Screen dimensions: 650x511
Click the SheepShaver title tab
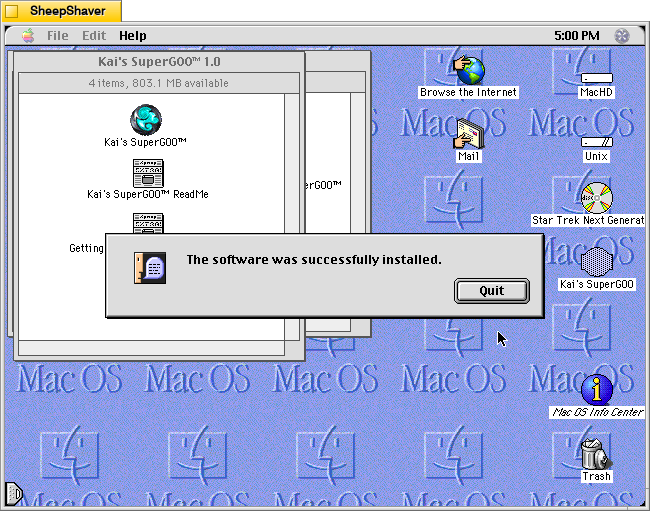62,11
